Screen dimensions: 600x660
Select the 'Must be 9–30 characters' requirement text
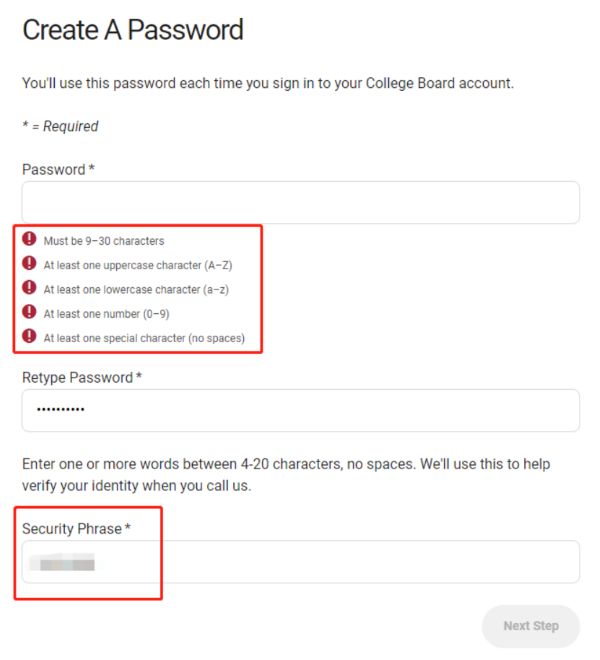click(x=104, y=241)
